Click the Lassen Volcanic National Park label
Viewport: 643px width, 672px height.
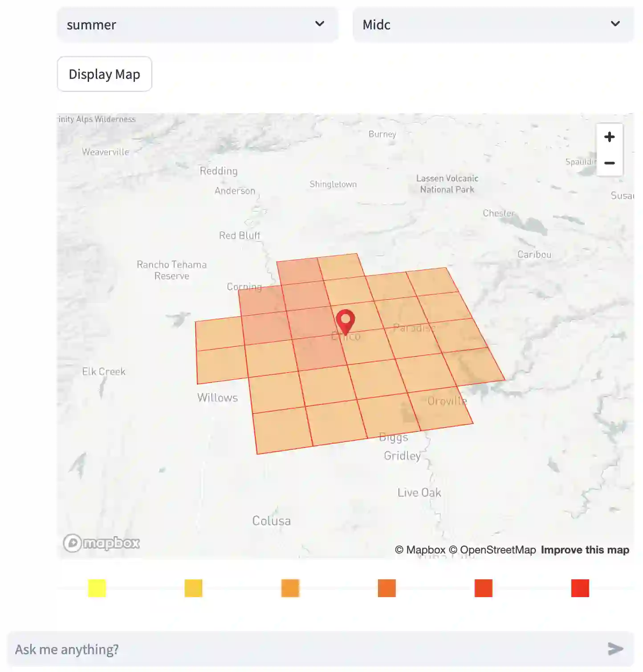click(448, 184)
